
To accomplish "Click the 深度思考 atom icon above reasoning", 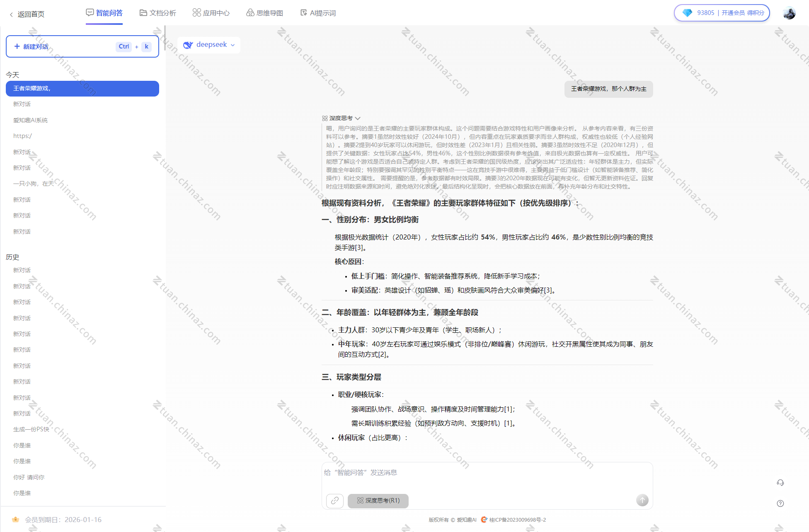I will (x=325, y=118).
